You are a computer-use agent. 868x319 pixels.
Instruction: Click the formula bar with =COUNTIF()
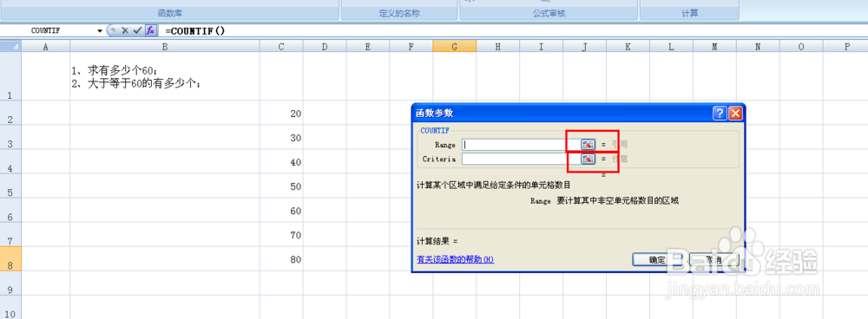512,30
